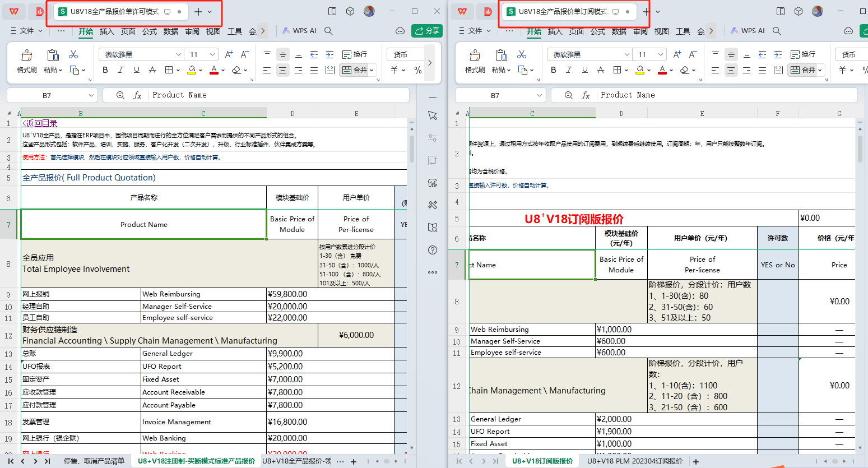Click the distributed alignment icon in the left window
The image size is (868, 468).
tap(330, 70)
